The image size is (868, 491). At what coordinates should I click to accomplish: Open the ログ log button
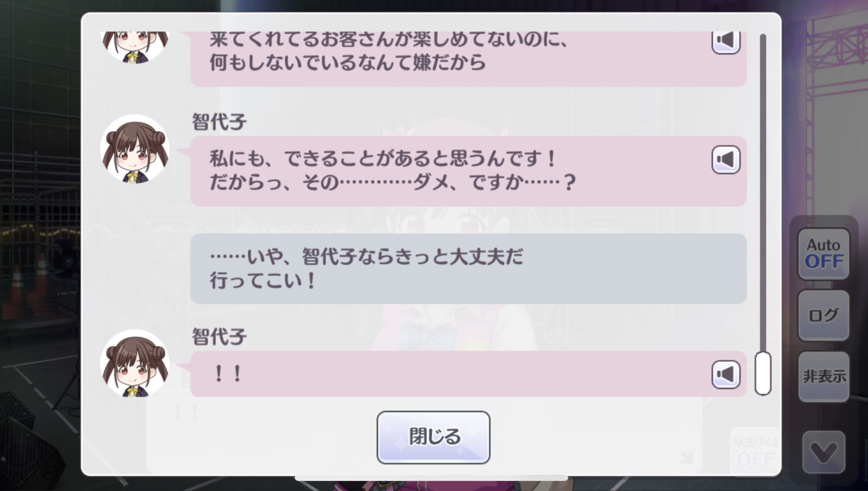pos(823,315)
